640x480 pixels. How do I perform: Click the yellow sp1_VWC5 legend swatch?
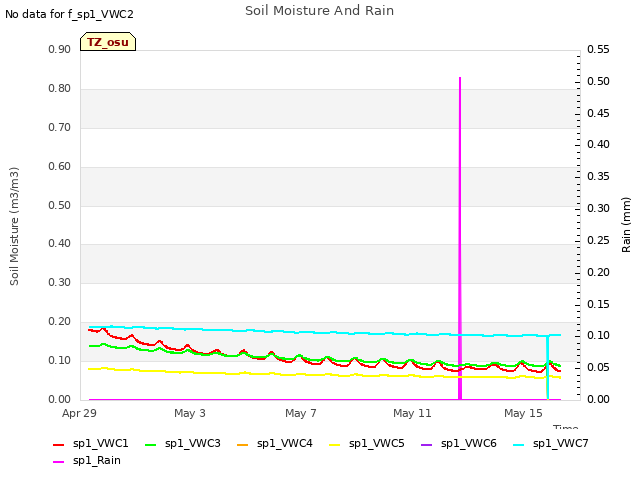pyautogui.click(x=335, y=444)
